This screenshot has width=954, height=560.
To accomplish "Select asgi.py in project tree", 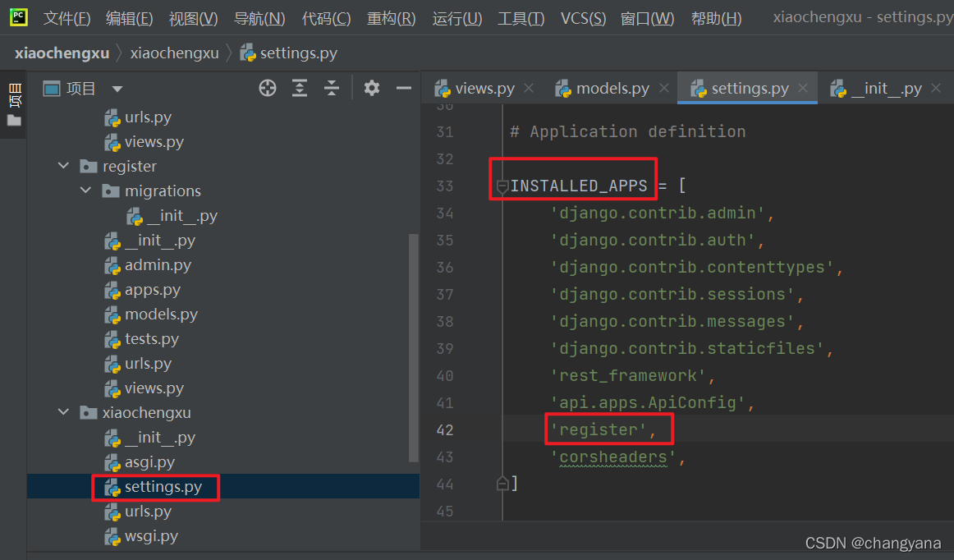I will click(140, 462).
